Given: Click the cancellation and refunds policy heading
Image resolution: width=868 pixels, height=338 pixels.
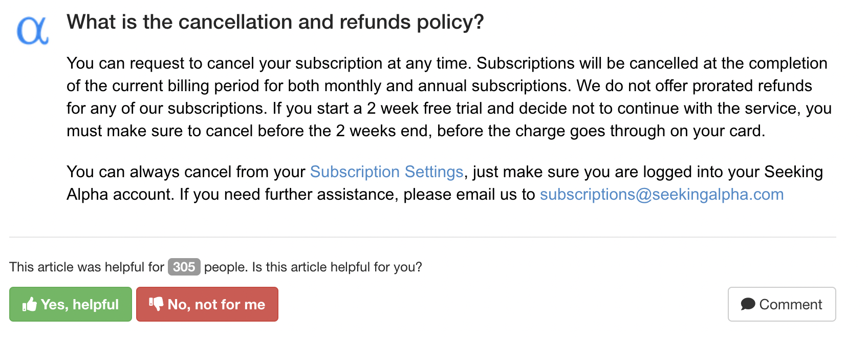Looking at the screenshot, I should (275, 22).
